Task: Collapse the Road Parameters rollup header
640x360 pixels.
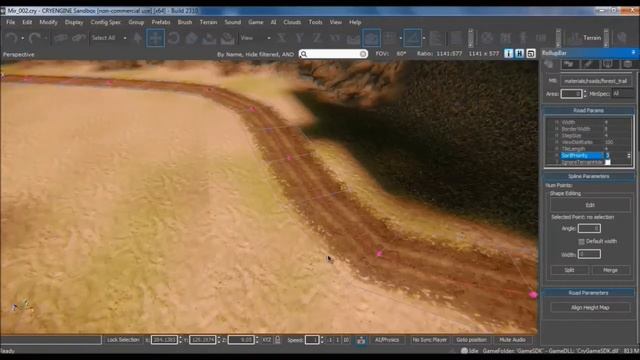Action: [x=588, y=293]
